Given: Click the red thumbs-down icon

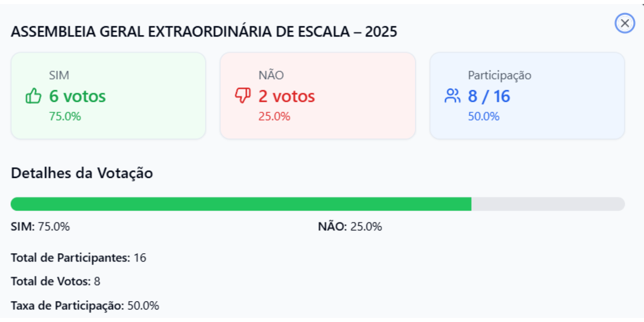Looking at the screenshot, I should pyautogui.click(x=243, y=96).
